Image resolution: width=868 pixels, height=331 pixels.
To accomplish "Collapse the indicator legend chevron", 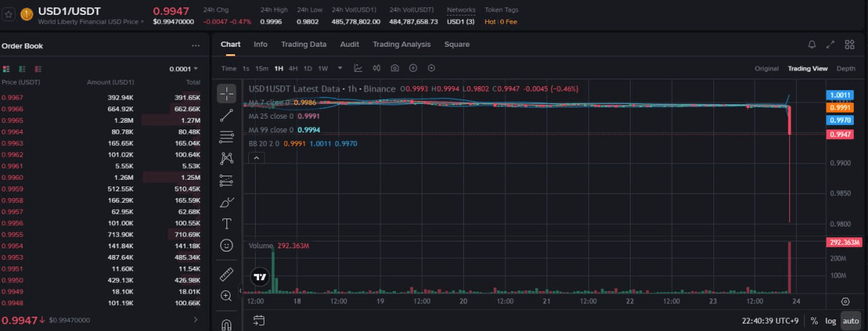I will click(x=256, y=157).
